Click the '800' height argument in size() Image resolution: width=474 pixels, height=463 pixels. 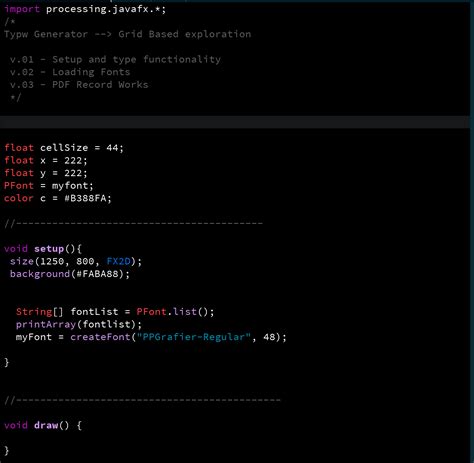click(85, 261)
